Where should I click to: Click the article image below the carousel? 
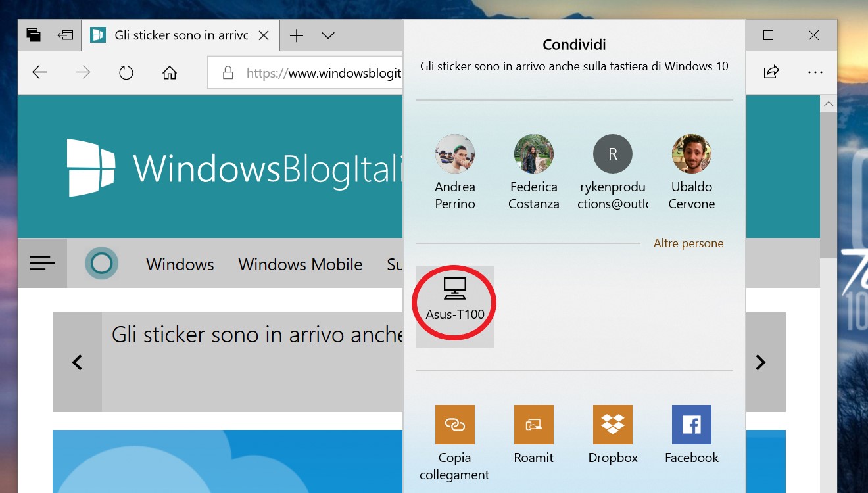click(x=228, y=461)
